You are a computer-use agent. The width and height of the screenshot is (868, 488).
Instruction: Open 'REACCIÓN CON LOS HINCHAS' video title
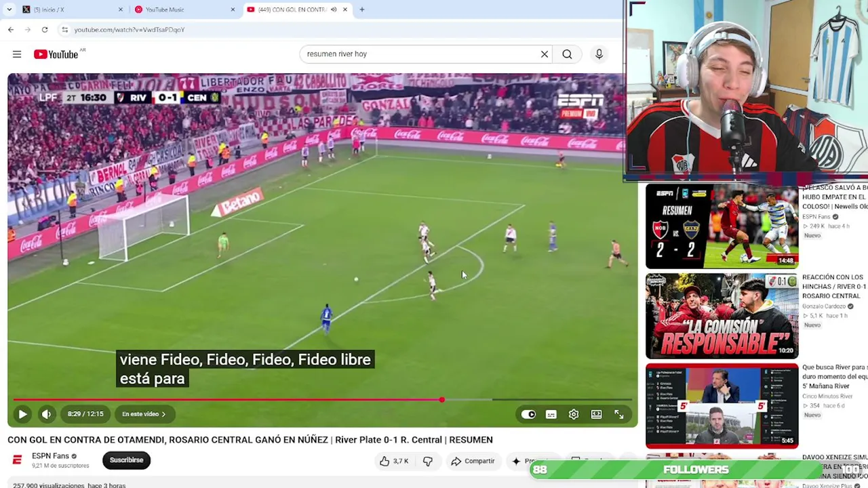[834, 287]
